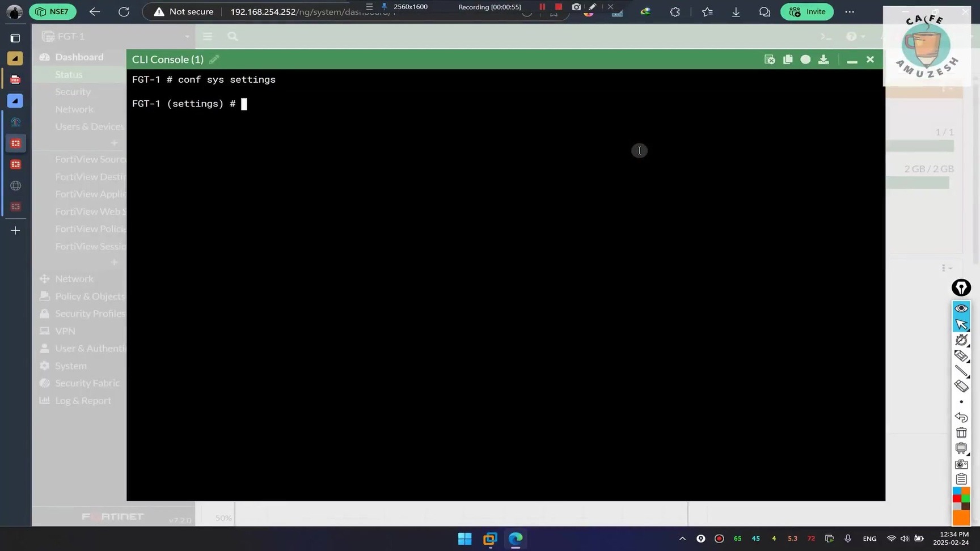
Task: Download the CLI console output
Action: pos(823,60)
